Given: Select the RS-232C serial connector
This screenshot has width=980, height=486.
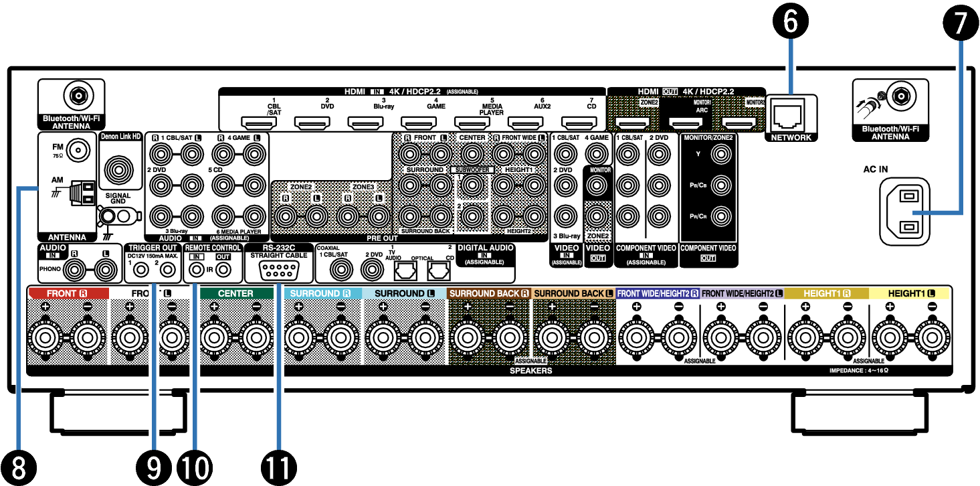Looking at the screenshot, I should pos(278,270).
